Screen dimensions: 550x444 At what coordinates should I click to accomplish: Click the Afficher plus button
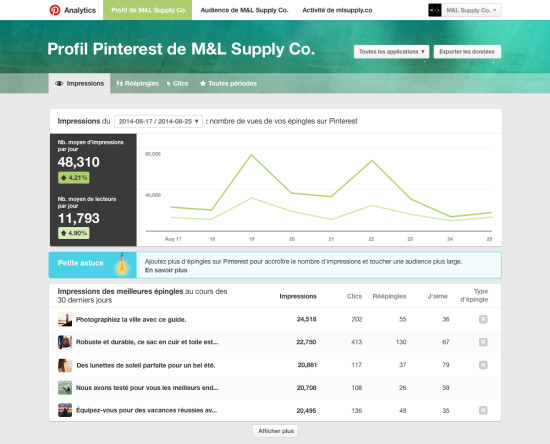pyautogui.click(x=276, y=431)
